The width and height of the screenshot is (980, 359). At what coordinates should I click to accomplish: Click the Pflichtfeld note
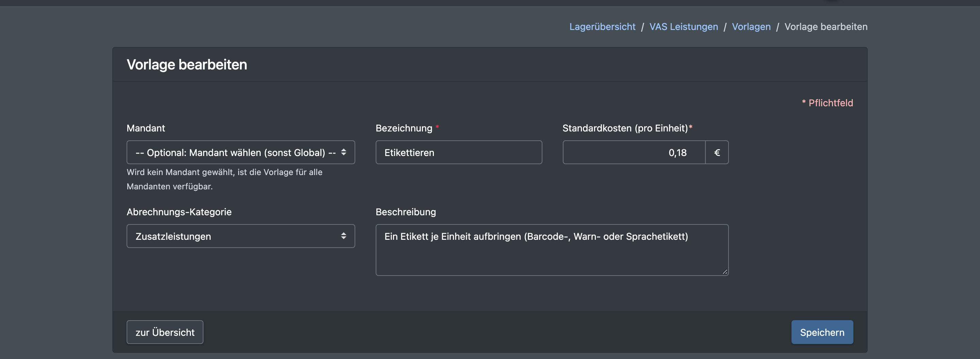click(x=828, y=103)
